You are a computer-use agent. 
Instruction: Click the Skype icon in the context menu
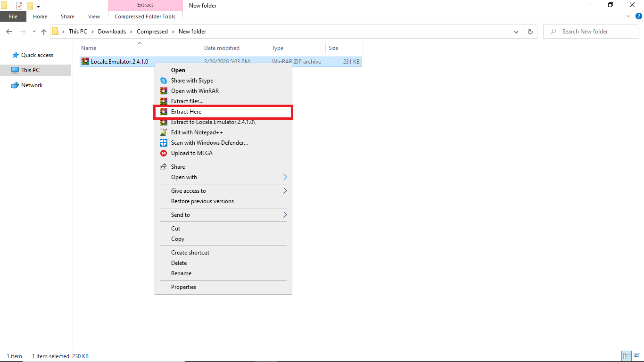[x=164, y=81]
